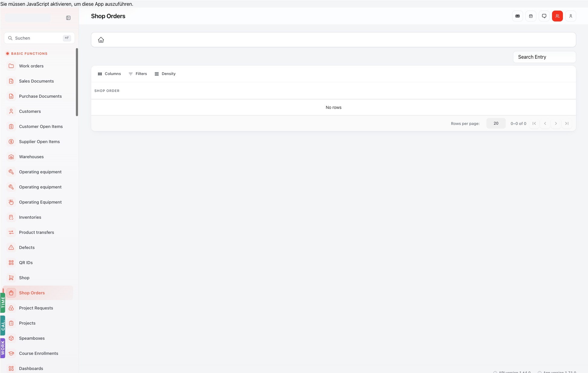Viewport: 588px width, 373px height.
Task: Click the Product transfers arrows icon
Action: [x=11, y=232]
